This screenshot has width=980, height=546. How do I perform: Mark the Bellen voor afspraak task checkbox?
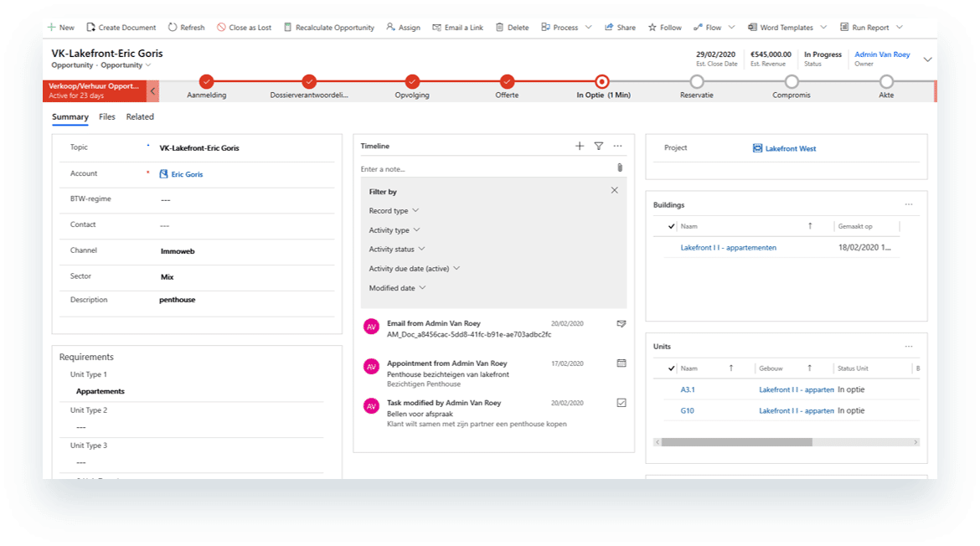[x=622, y=403]
